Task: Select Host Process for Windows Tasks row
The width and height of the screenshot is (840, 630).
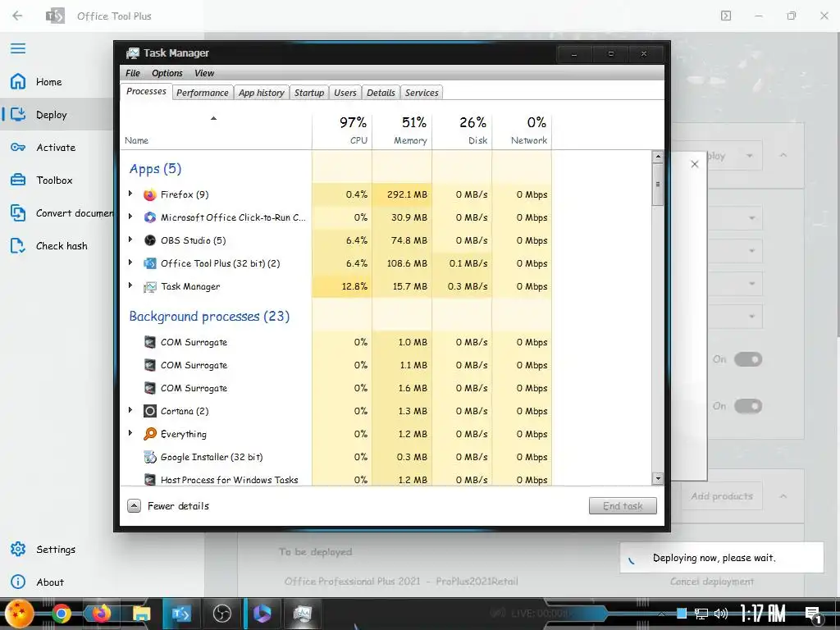Action: [x=336, y=480]
